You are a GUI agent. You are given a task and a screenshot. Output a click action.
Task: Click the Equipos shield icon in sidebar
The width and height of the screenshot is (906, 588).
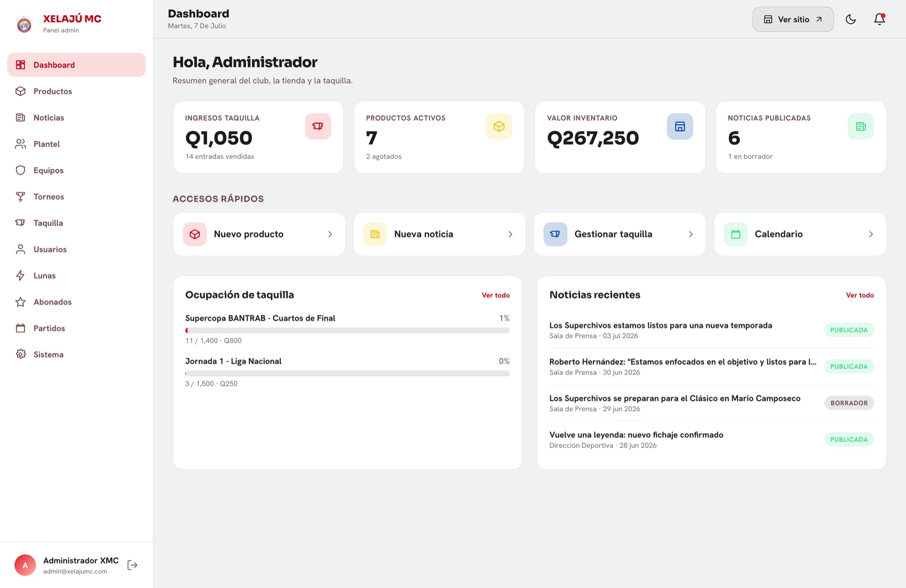pos(21,170)
